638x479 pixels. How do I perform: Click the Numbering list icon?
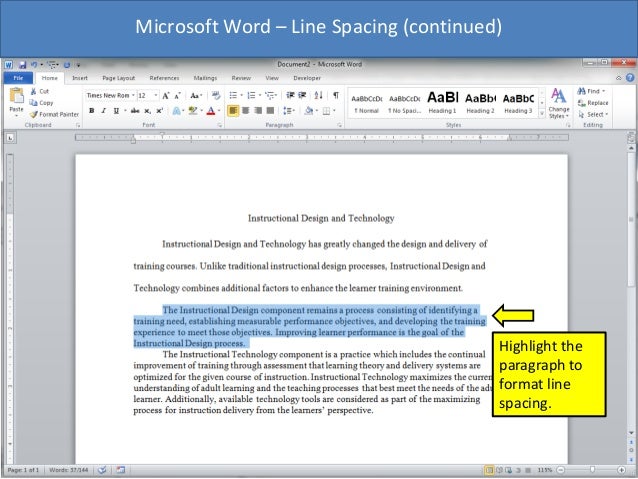point(251,95)
